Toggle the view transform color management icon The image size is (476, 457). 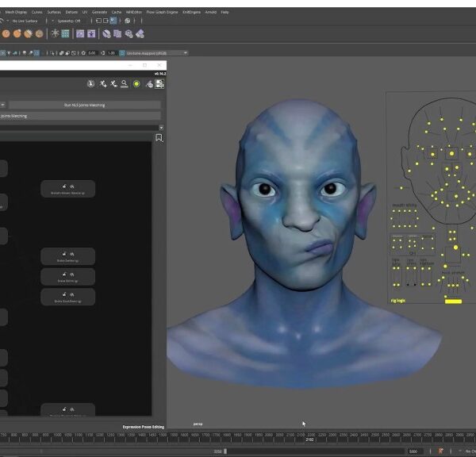coord(122,53)
